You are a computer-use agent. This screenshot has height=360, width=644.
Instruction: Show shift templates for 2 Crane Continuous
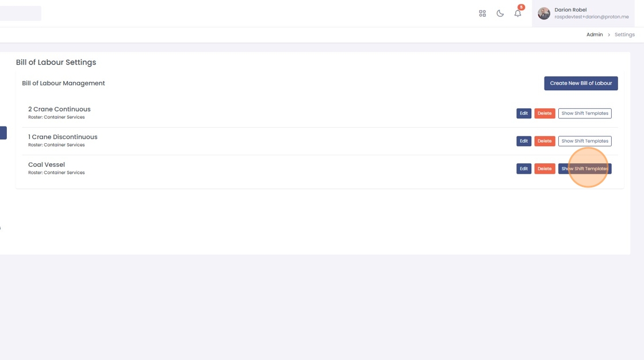coord(584,113)
